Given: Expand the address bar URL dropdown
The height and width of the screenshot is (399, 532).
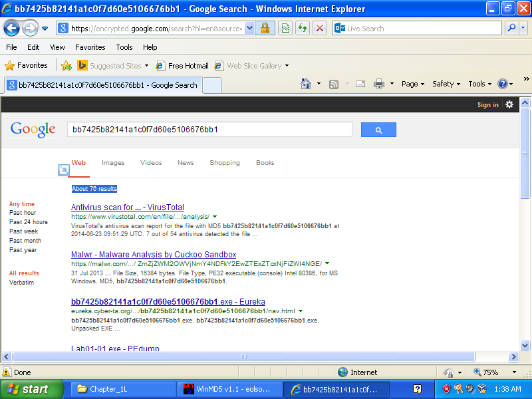Looking at the screenshot, I should click(x=249, y=29).
